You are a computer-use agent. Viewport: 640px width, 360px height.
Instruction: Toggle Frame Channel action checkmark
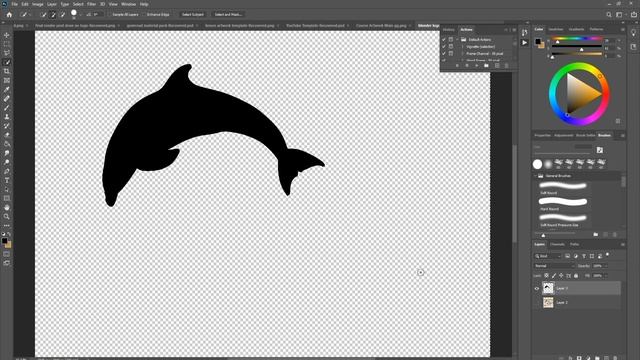click(x=444, y=53)
